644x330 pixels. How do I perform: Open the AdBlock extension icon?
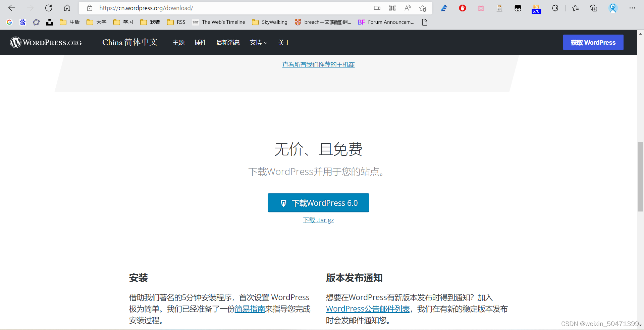463,8
